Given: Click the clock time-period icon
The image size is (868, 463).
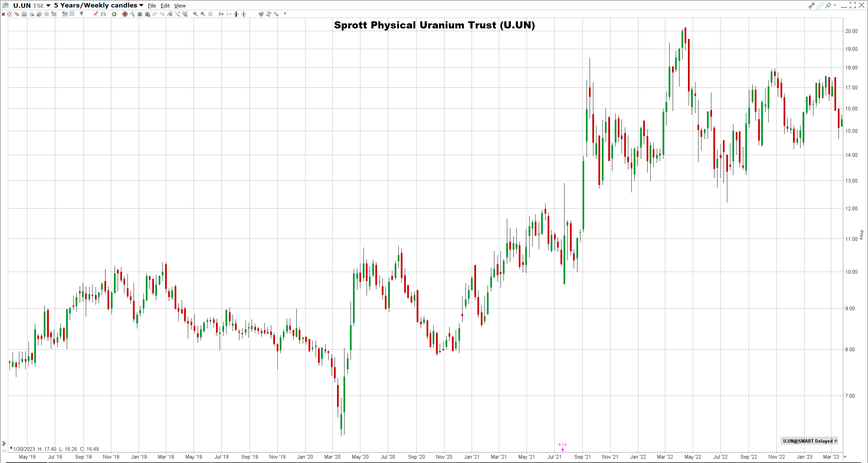Looking at the screenshot, I should pyautogui.click(x=39, y=14).
